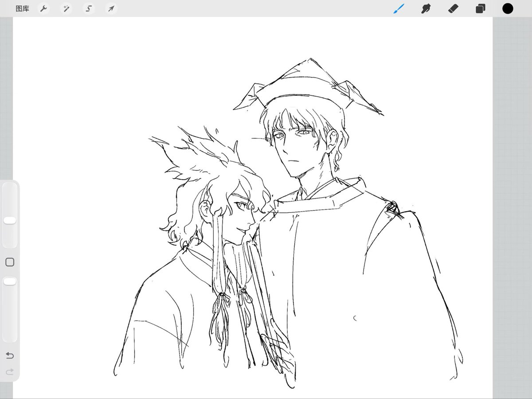This screenshot has width=532, height=399.
Task: Open the Layers panel
Action: point(481,8)
